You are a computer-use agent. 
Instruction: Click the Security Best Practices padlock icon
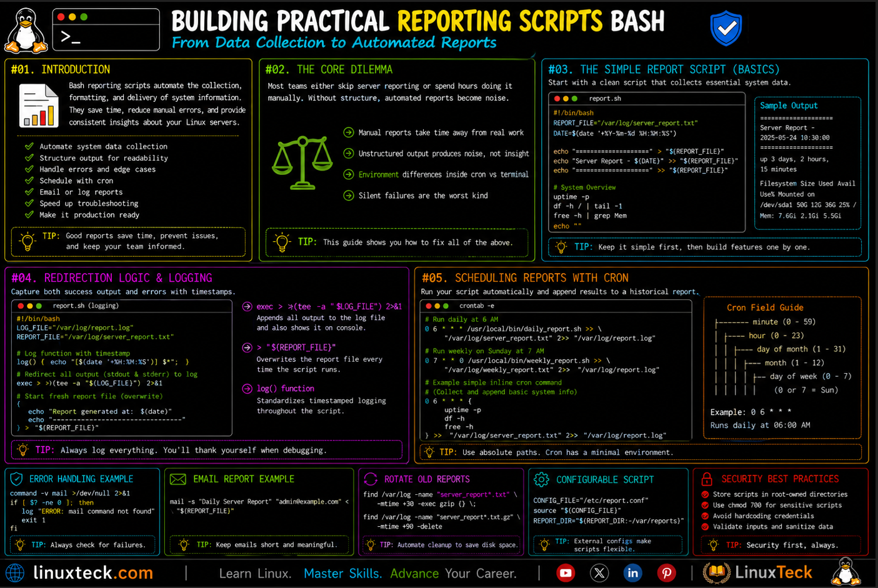[x=707, y=479]
